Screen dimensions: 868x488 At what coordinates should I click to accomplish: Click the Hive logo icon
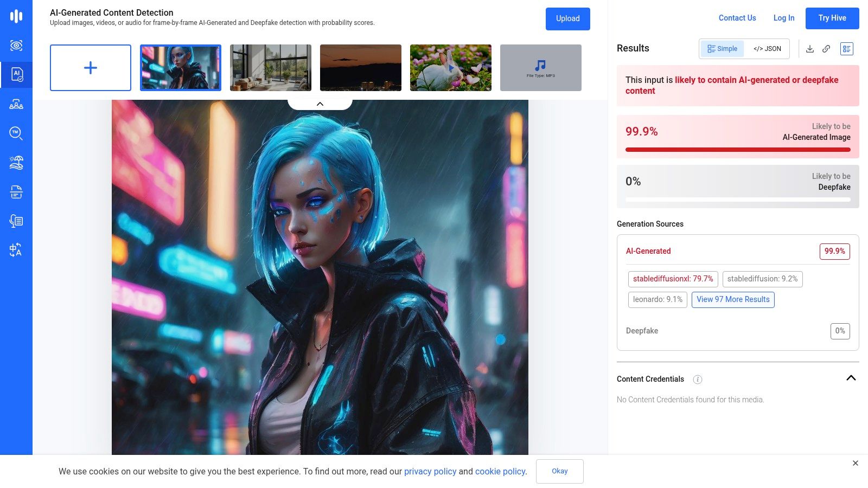click(x=16, y=16)
